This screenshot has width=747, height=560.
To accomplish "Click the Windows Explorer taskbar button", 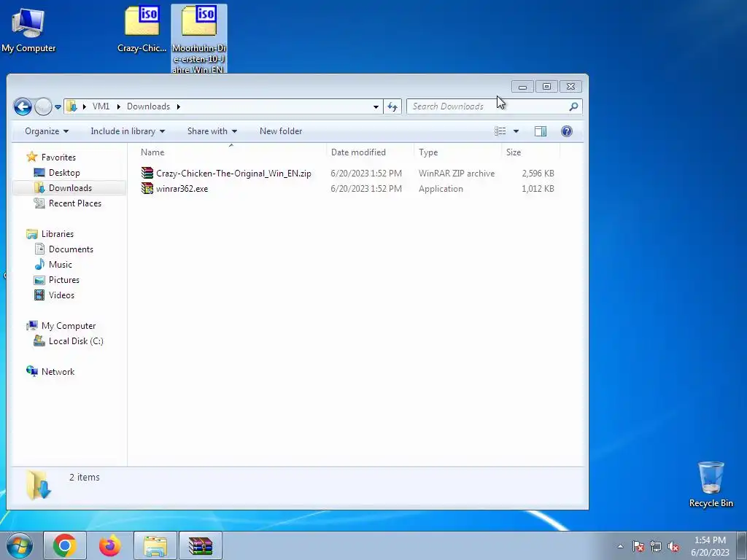I will coord(155,545).
